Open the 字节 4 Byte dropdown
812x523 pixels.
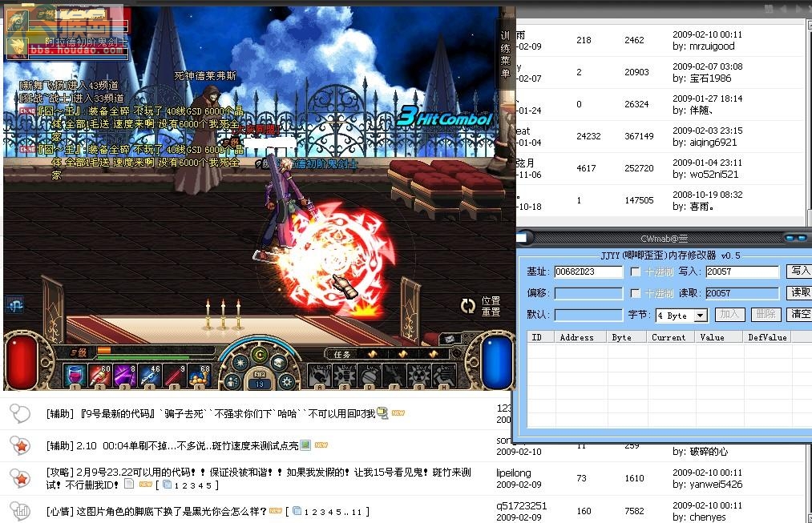pos(681,315)
